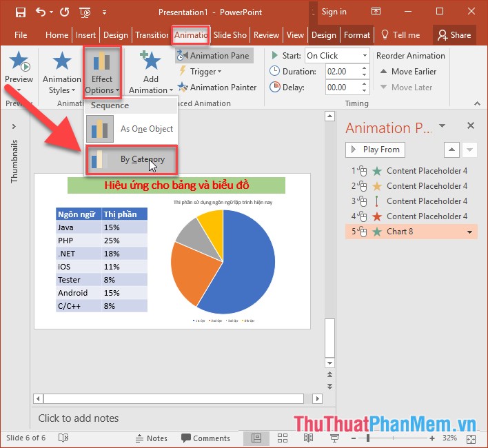
Task: Activate Animation Painter
Action: coord(217,88)
